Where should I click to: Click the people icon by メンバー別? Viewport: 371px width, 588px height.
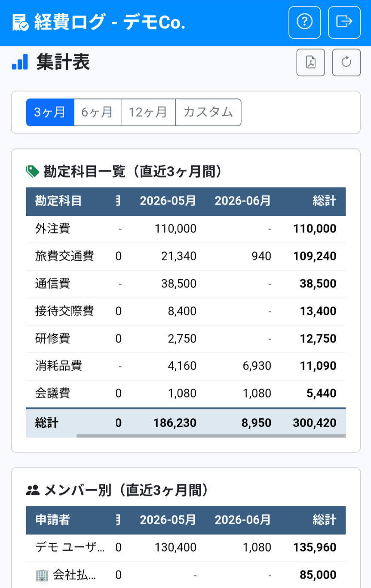click(x=33, y=490)
